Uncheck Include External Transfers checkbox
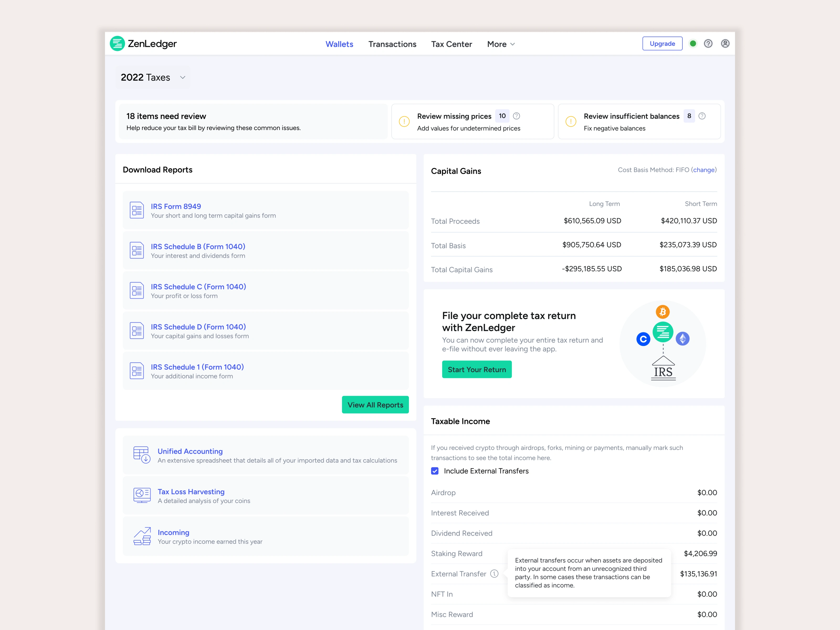The height and width of the screenshot is (630, 840). [435, 471]
